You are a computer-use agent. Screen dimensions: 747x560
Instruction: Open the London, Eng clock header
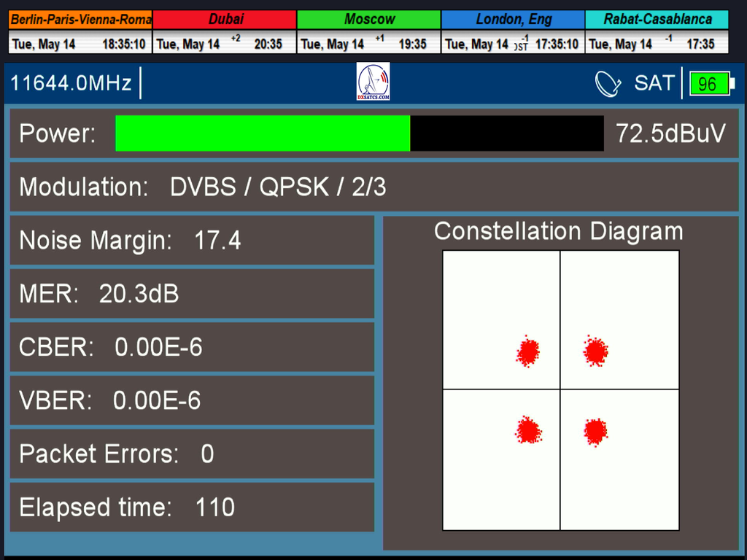click(x=513, y=20)
